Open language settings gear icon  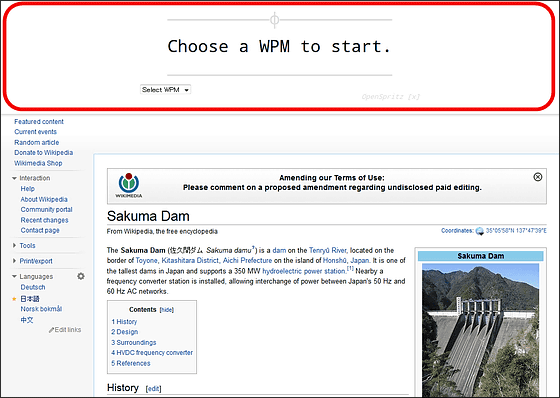pyautogui.click(x=81, y=276)
